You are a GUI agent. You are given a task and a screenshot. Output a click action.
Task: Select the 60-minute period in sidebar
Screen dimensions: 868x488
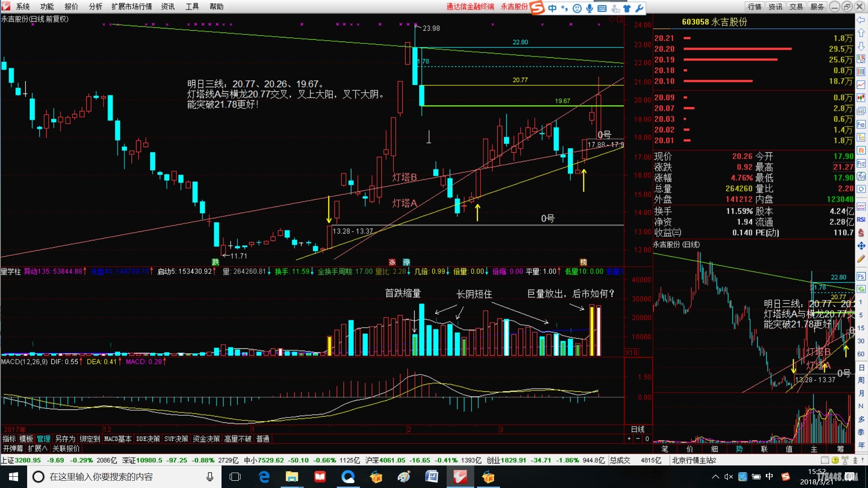(861, 354)
